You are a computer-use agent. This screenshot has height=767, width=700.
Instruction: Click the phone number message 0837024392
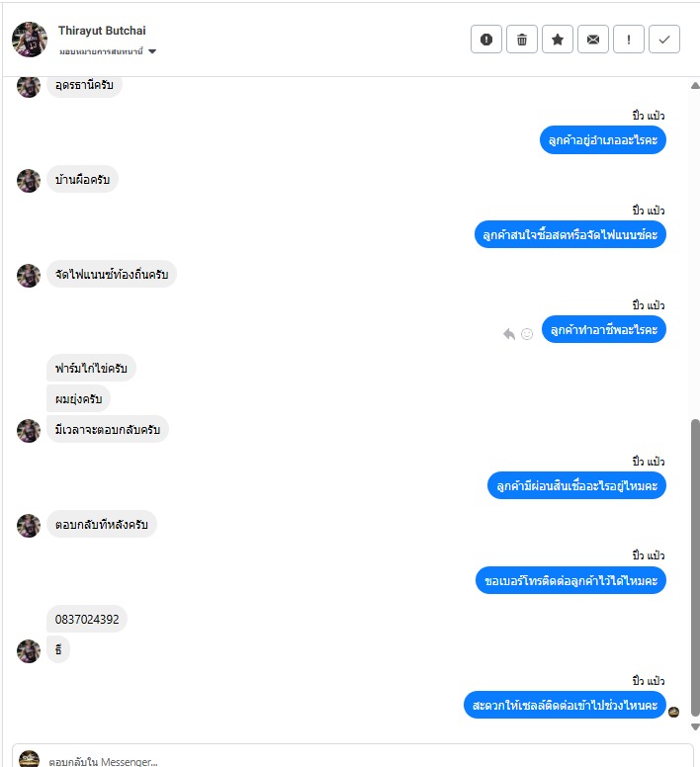pyautogui.click(x=87, y=620)
